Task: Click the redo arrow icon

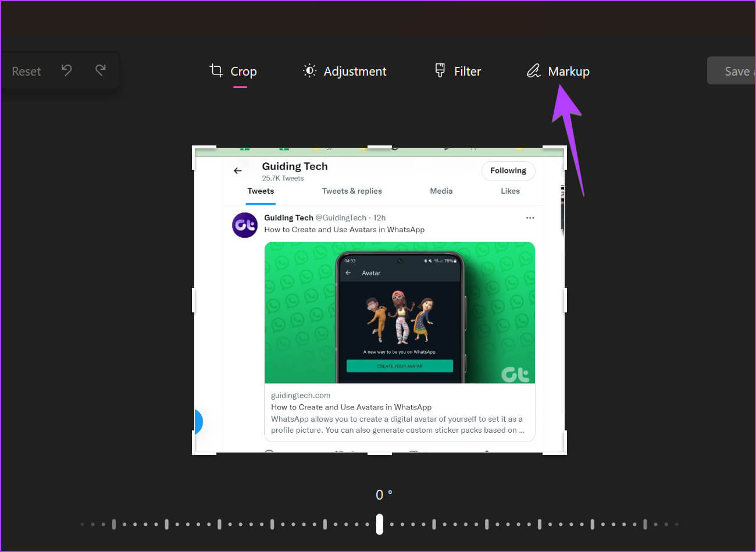Action: (x=101, y=70)
